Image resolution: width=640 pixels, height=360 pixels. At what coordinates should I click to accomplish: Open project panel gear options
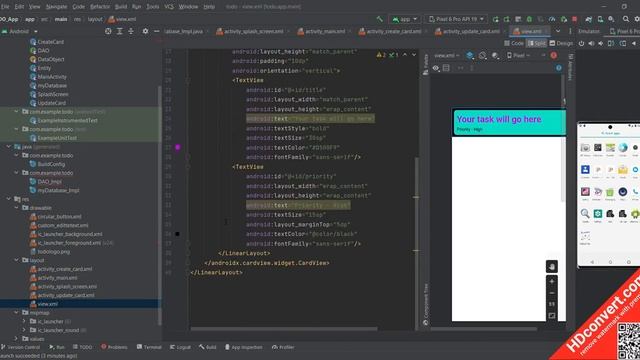[145, 31]
